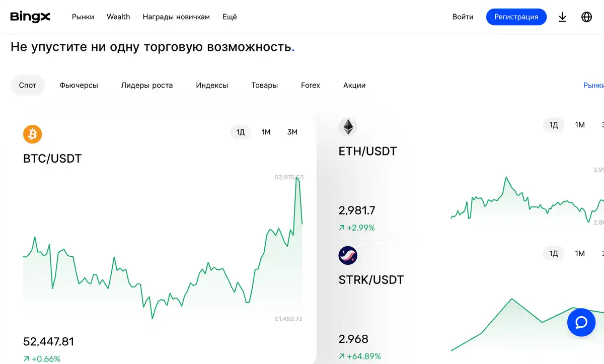
Task: Click the Войти login link
Action: [x=463, y=17]
